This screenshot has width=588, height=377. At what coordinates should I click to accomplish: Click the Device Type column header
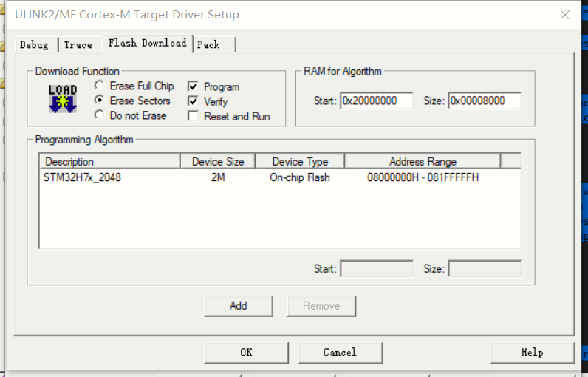(x=300, y=162)
